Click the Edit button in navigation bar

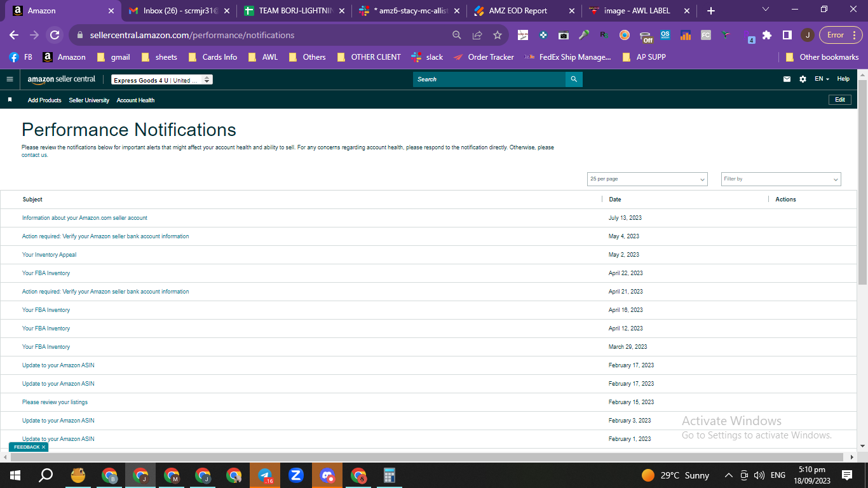pyautogui.click(x=839, y=100)
